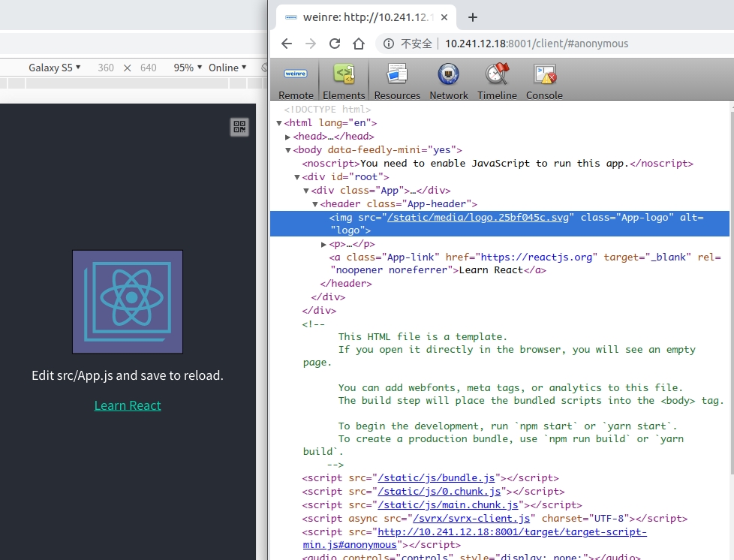Open a new browser tab

[473, 17]
